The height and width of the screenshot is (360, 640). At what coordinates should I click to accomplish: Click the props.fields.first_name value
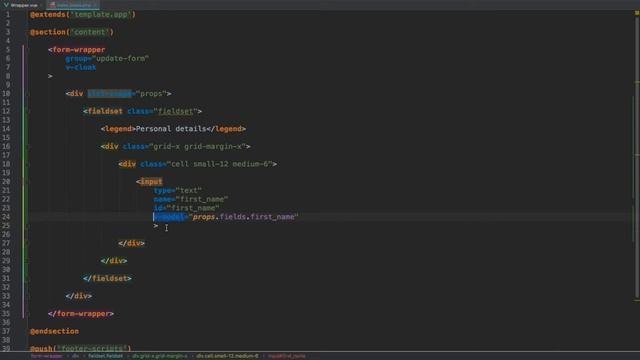(244, 217)
